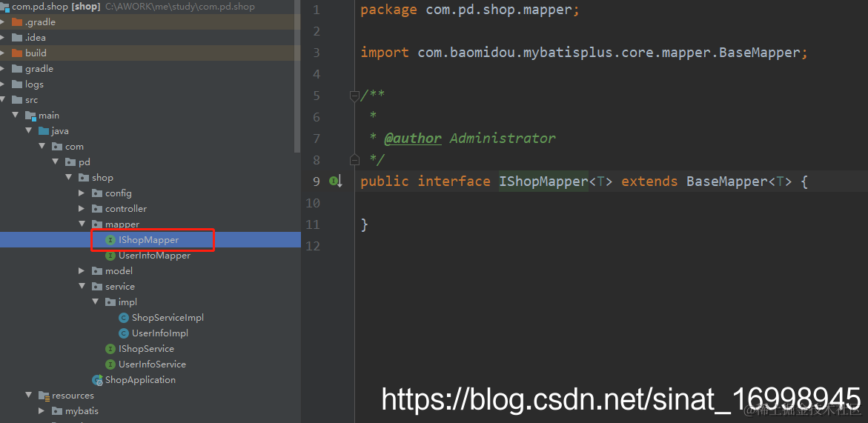
Task: Open ShopServiceImpl in the tree
Action: pos(168,317)
